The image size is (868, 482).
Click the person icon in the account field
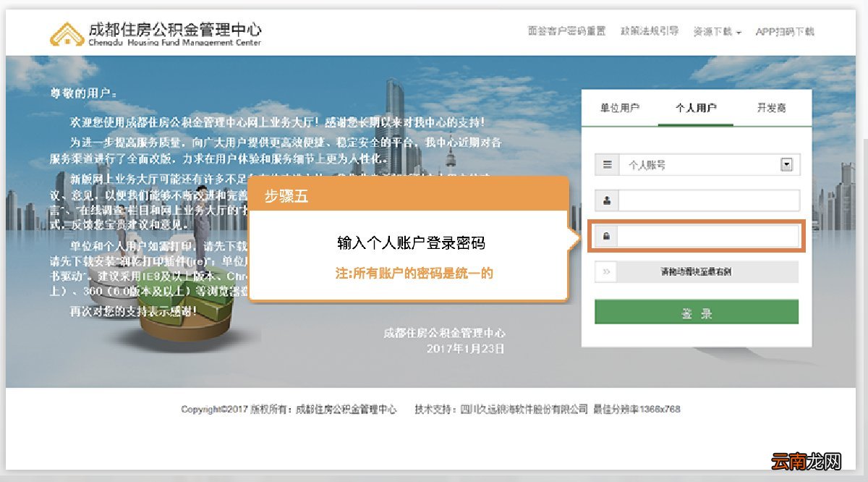(x=608, y=200)
